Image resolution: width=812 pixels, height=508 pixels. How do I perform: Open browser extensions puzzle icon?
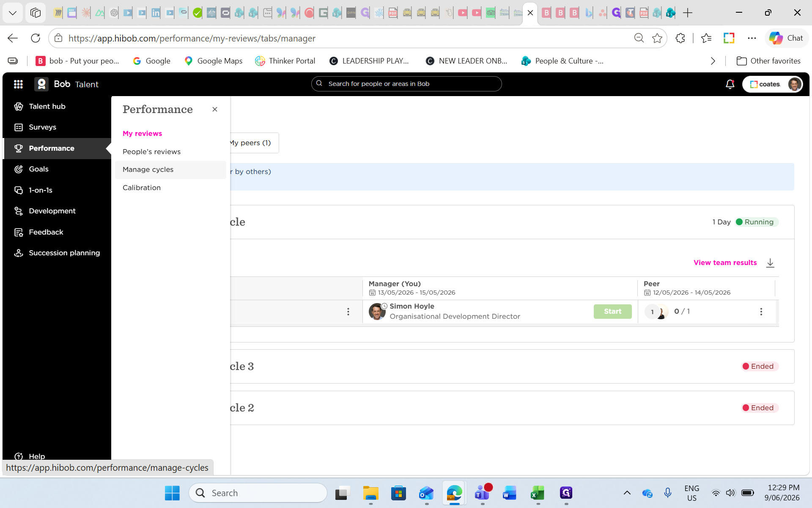pos(680,39)
